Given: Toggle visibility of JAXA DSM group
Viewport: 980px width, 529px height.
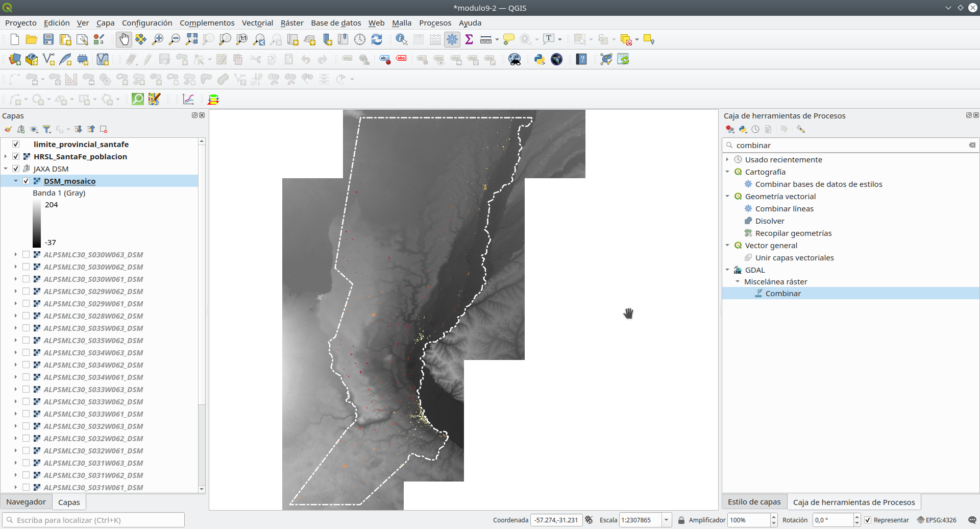Looking at the screenshot, I should click(x=16, y=169).
